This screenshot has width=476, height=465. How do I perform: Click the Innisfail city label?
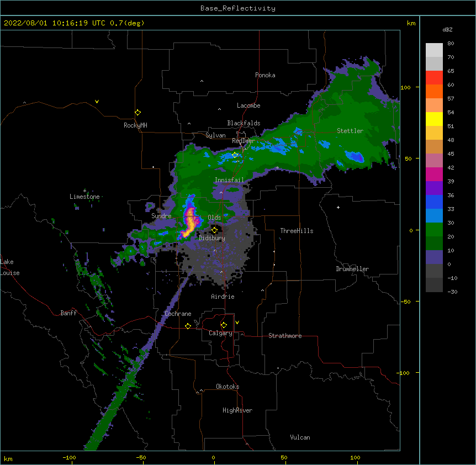[x=229, y=180]
